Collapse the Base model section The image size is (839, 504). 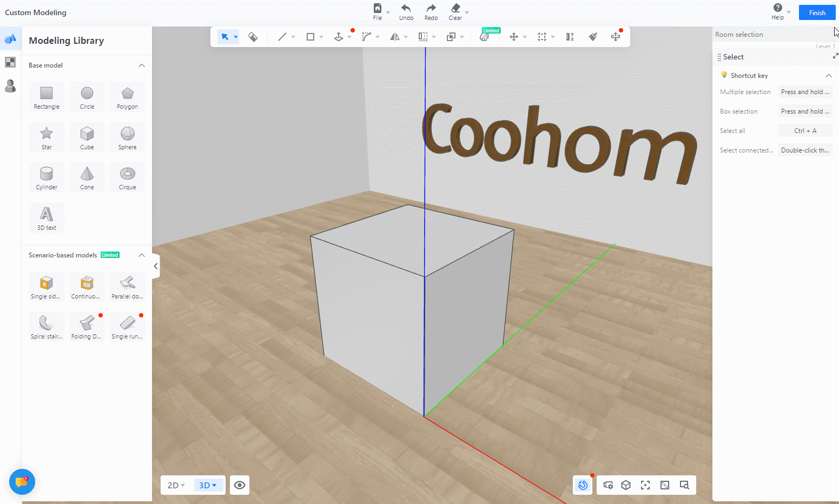[142, 65]
